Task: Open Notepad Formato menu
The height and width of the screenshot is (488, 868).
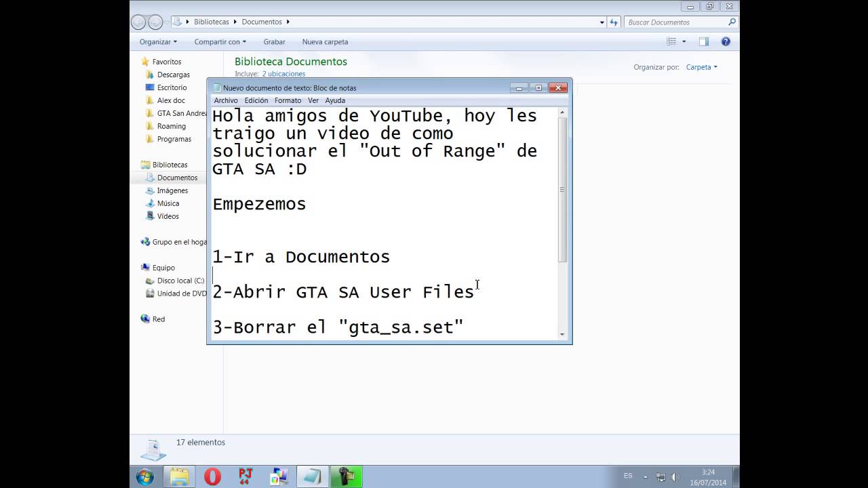Action: [x=288, y=100]
